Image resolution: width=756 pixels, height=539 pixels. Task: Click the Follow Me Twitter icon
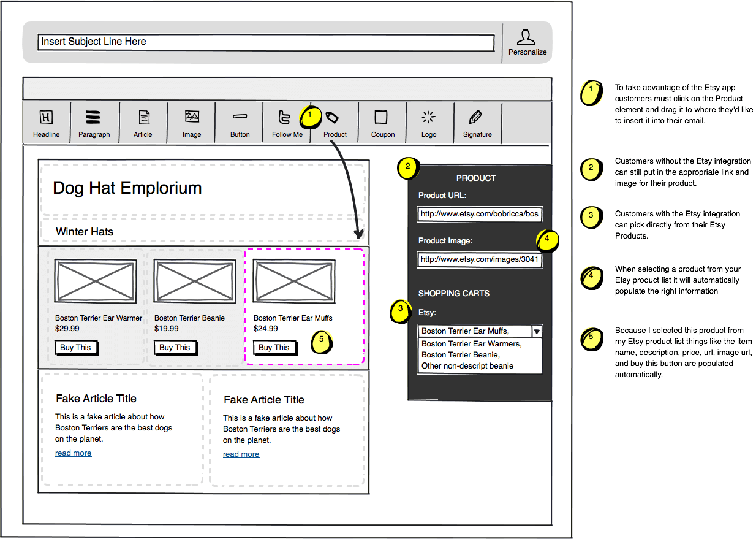coord(285,118)
